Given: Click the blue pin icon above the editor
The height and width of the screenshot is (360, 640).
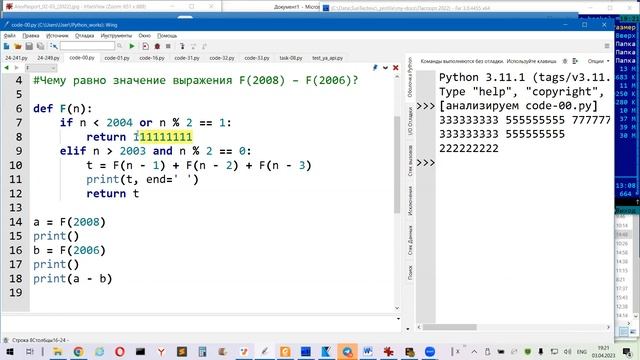Looking at the screenshot, I should tap(375, 68).
